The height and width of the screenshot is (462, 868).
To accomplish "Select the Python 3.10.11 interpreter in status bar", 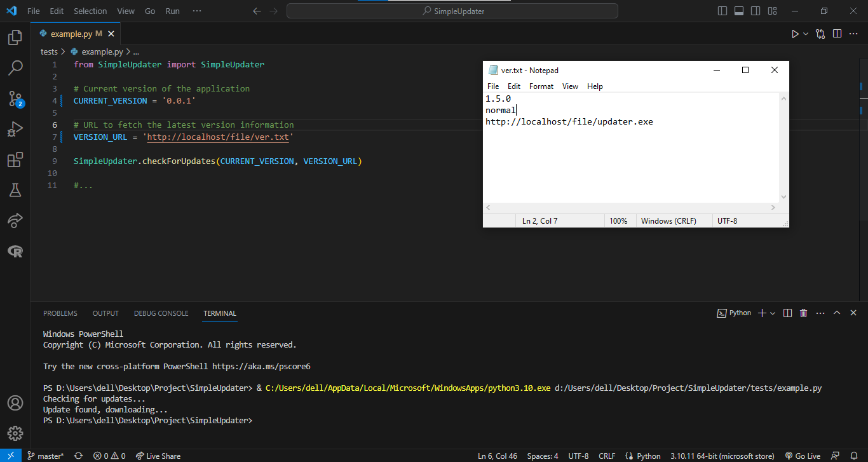I will coord(722,456).
